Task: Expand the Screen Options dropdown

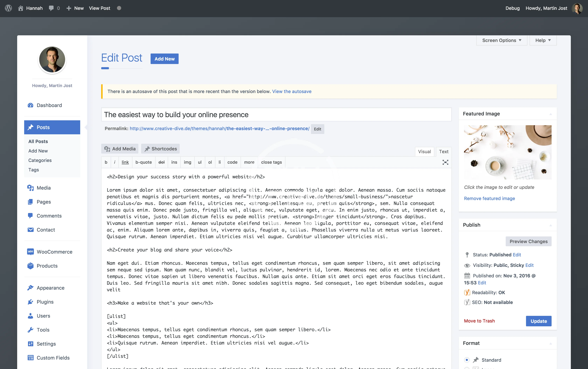Action: (x=501, y=40)
